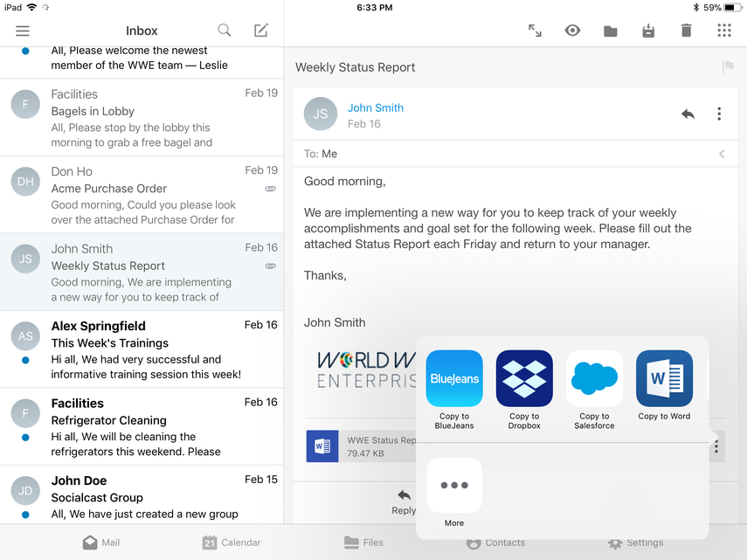The height and width of the screenshot is (560, 747).
Task: Delete email using trash icon
Action: 686,31
